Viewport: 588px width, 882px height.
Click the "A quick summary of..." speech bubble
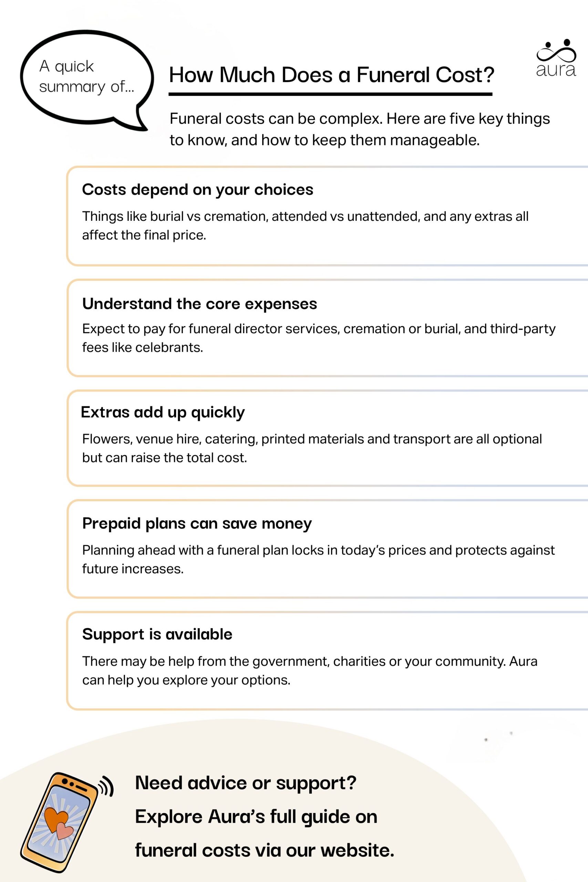point(86,77)
